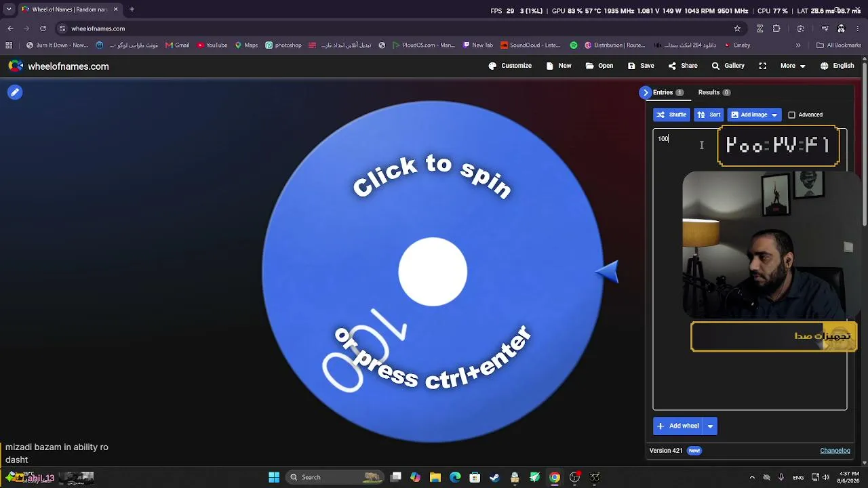Screen dimensions: 868x488
Task: Open the PloudOS.com bookmark
Action: tap(423, 45)
